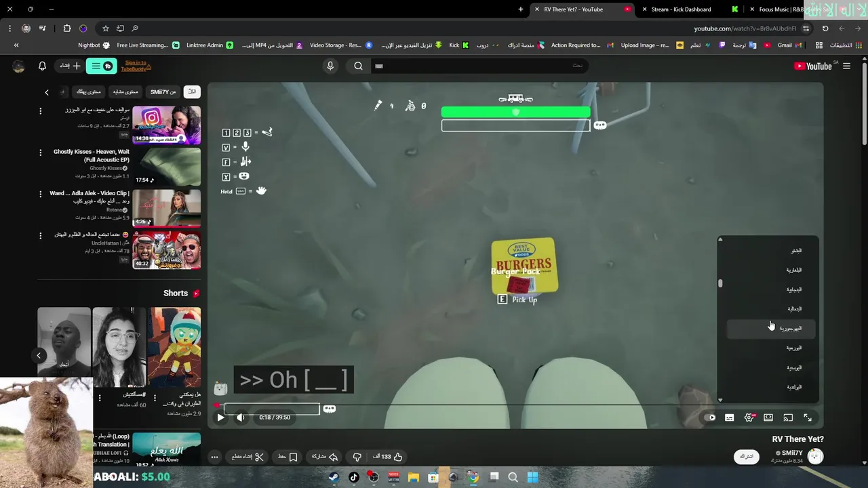This screenshot has width=868, height=488.
Task: Select last visible language in subtitle list
Action: [x=770, y=387]
